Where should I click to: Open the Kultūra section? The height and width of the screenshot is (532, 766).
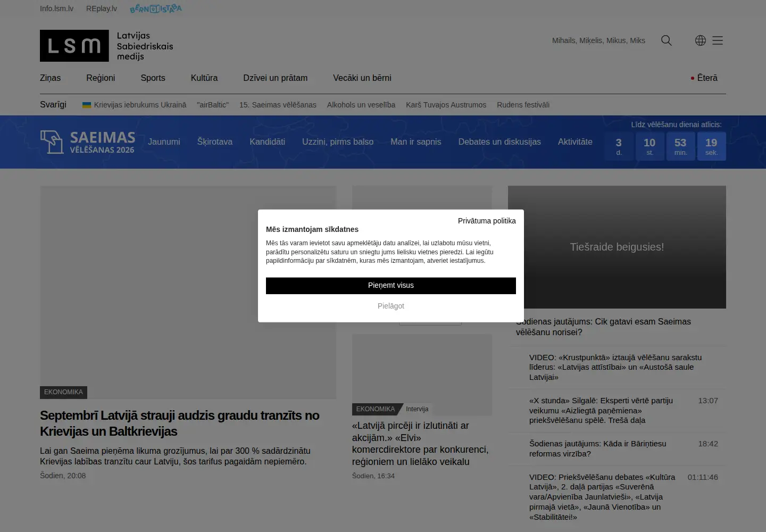tap(204, 78)
